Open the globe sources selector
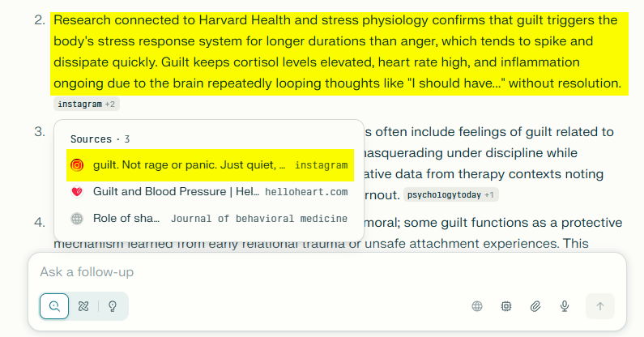 (477, 306)
